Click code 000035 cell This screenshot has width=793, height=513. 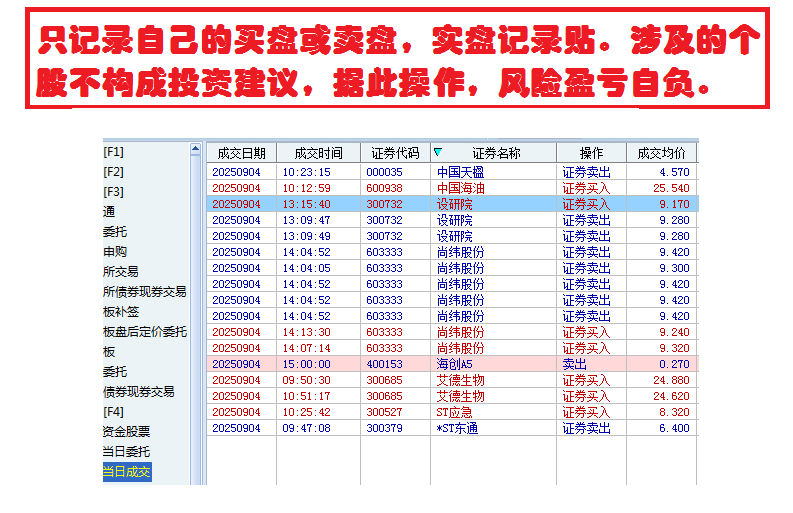coord(384,172)
